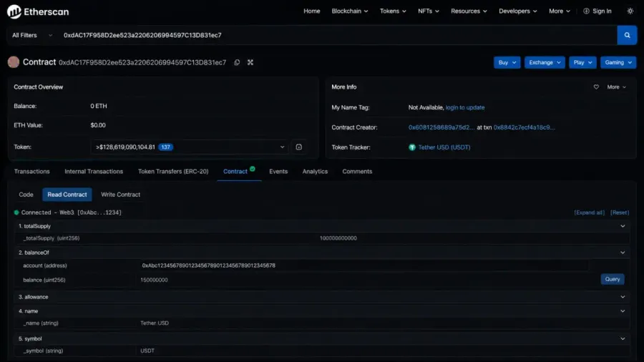The image size is (644, 362).
Task: Toggle the light/dark theme sun icon
Action: pyautogui.click(x=630, y=11)
